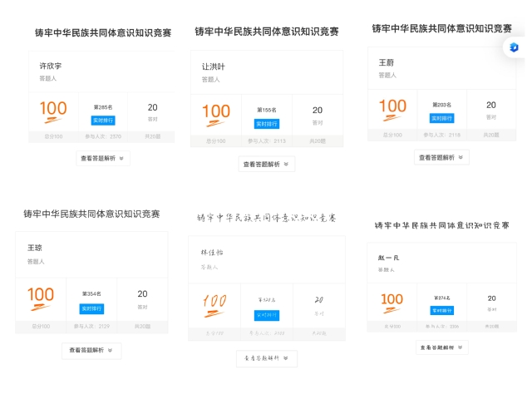Show answer analysis under 王琼's result
This screenshot has height=399, width=532.
(91, 351)
